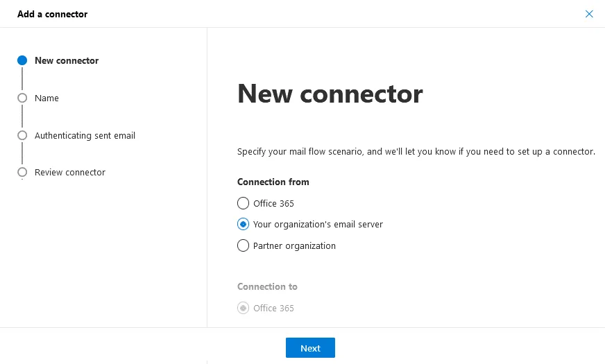Close the Add a connector dialog
Image resolution: width=605 pixels, height=364 pixels.
coord(589,14)
